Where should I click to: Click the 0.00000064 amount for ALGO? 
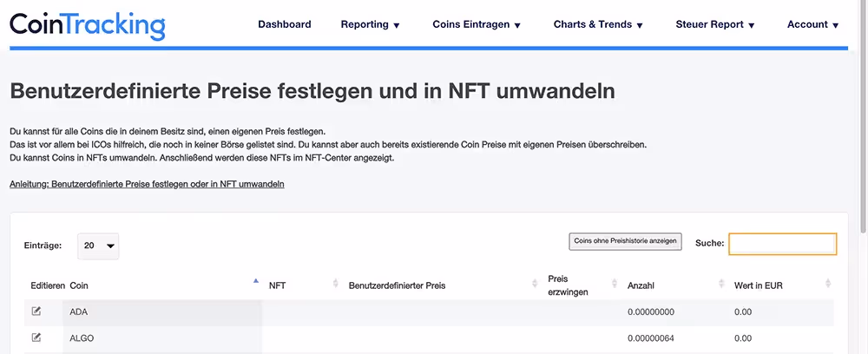(x=651, y=338)
